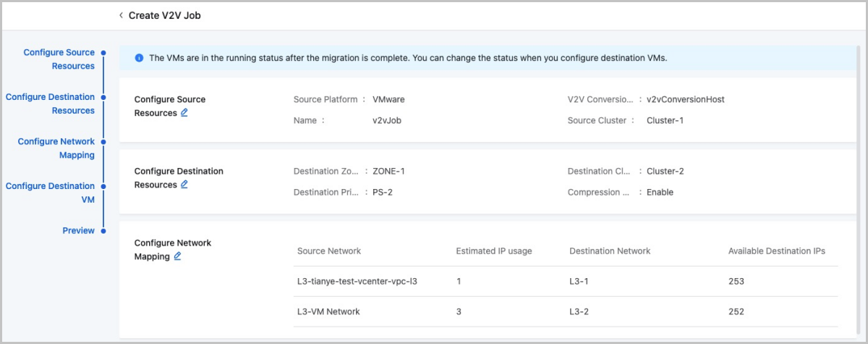Viewport: 868px width, 344px height.
Task: Click the L3-2 destination network cell
Action: pos(580,311)
